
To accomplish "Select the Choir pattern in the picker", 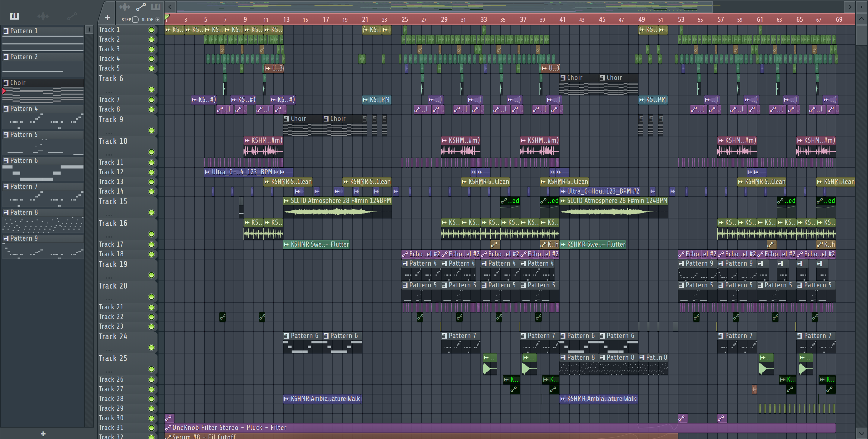I will [43, 83].
